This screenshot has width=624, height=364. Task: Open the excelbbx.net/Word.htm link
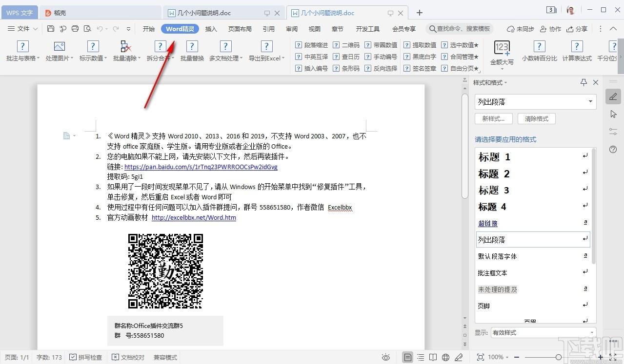[x=194, y=218]
